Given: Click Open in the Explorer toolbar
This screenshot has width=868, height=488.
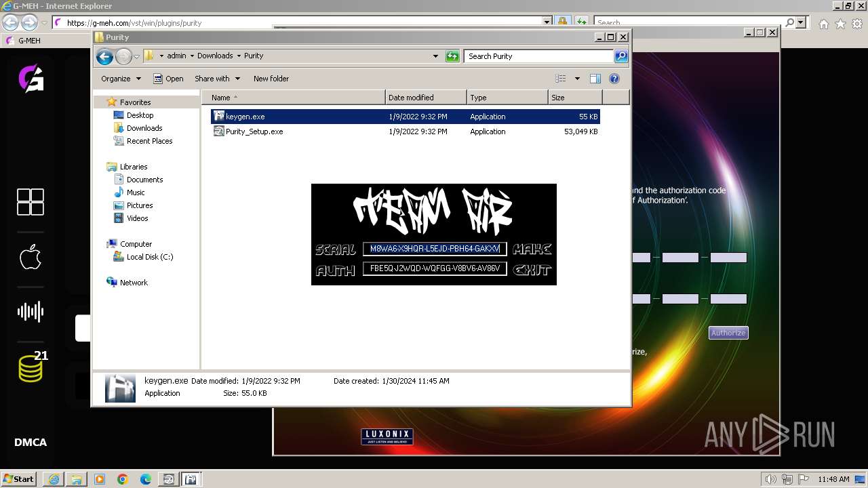Looking at the screenshot, I should tap(168, 79).
